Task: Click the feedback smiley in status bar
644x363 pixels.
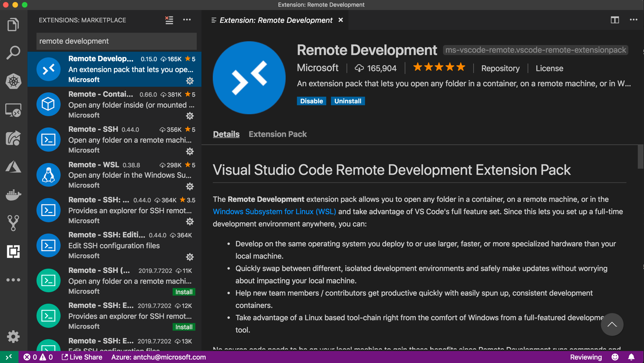Action: click(615, 357)
